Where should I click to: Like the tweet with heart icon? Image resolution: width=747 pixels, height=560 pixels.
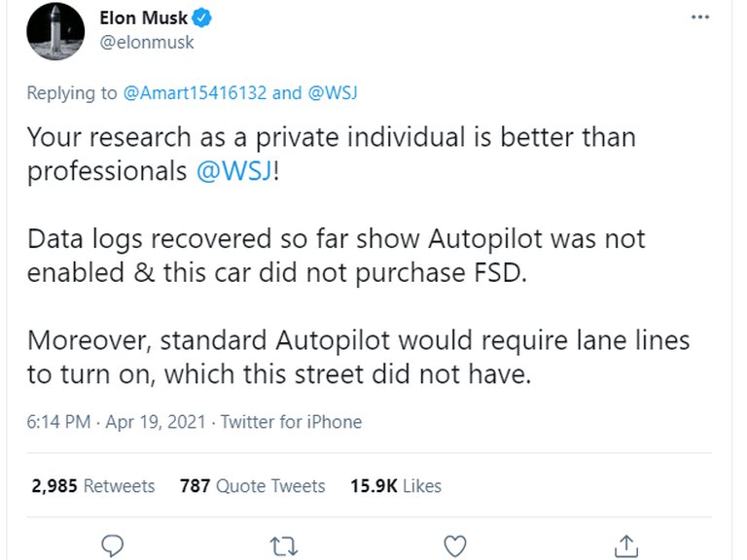[x=454, y=546]
